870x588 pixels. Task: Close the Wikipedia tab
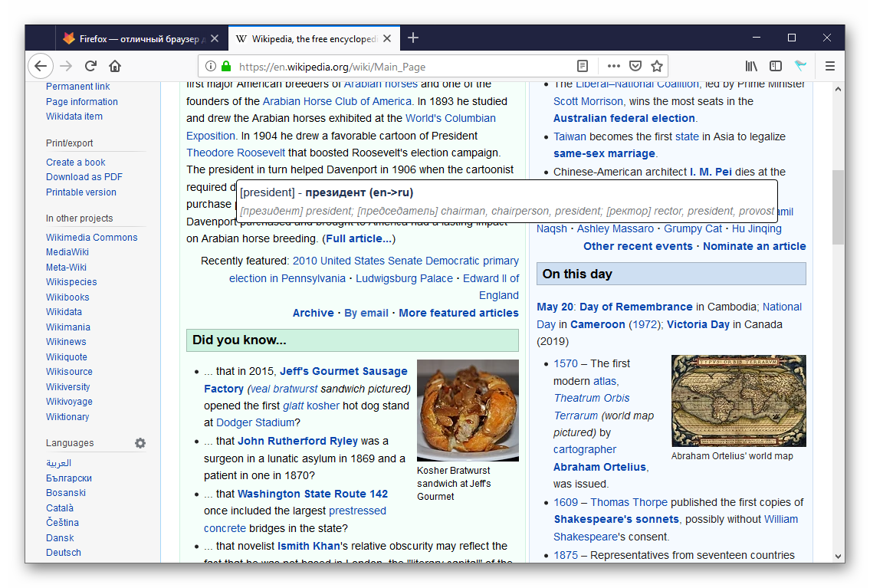coord(388,38)
